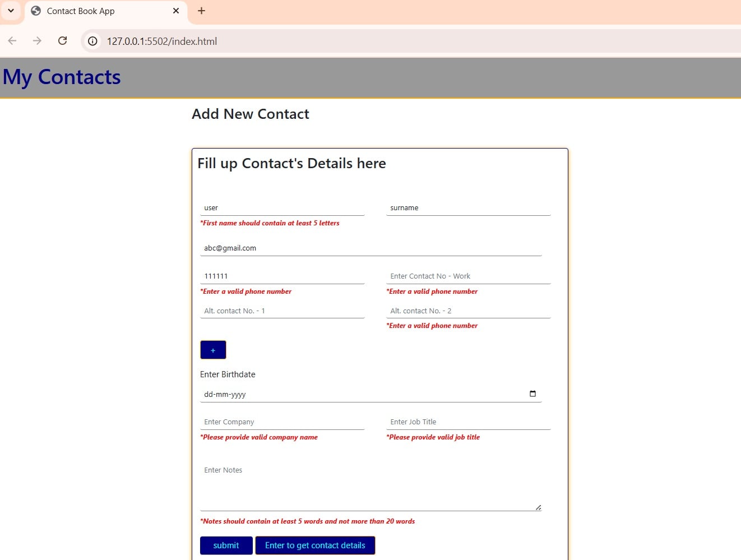Click the Enter Job Title field

coord(468,422)
